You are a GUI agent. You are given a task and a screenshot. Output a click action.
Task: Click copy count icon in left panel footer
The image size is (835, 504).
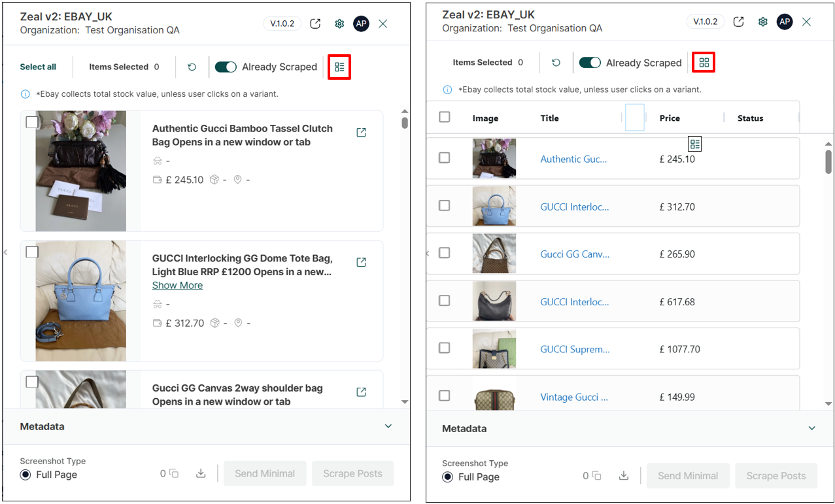coord(174,474)
